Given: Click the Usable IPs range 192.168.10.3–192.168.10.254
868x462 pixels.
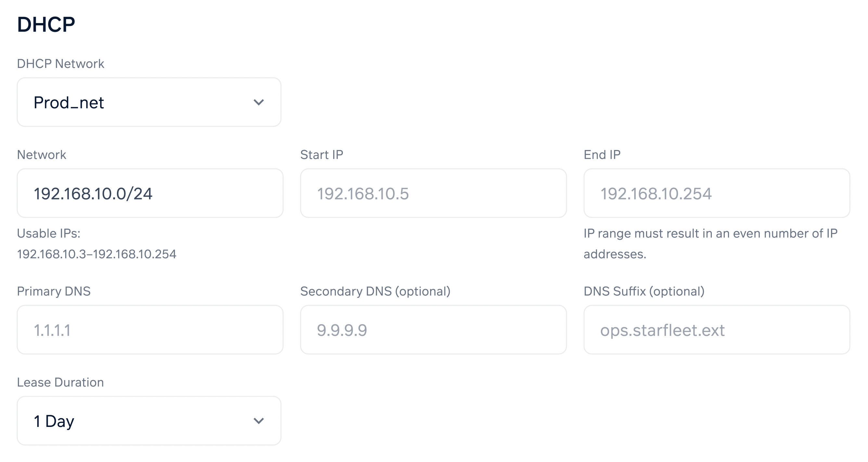Looking at the screenshot, I should [97, 254].
